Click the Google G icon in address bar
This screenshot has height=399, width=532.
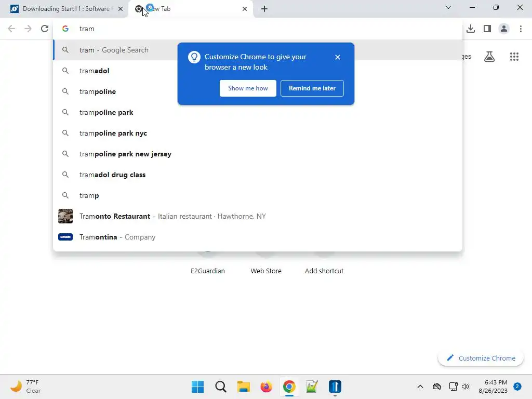pyautogui.click(x=65, y=29)
